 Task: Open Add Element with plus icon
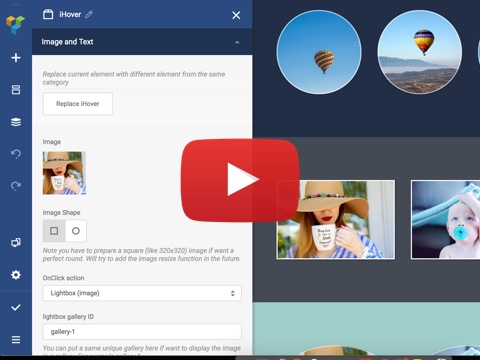(16, 58)
